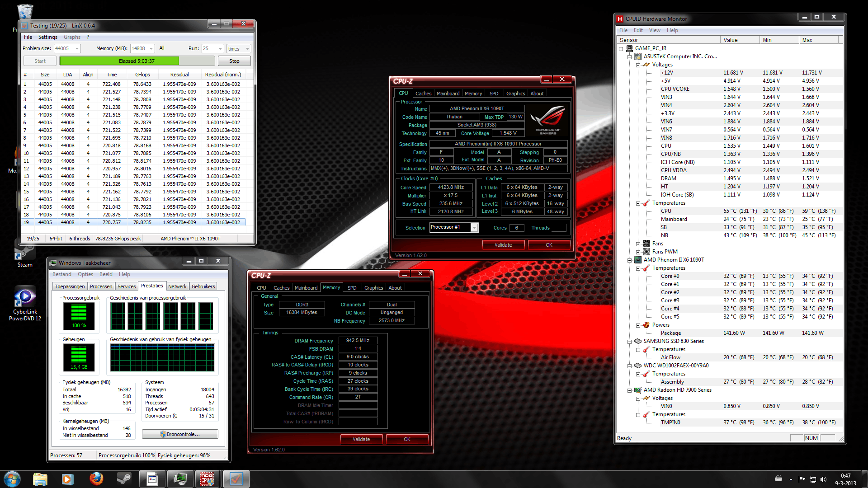
Task: Open Firefox from the taskbar
Action: (x=96, y=479)
